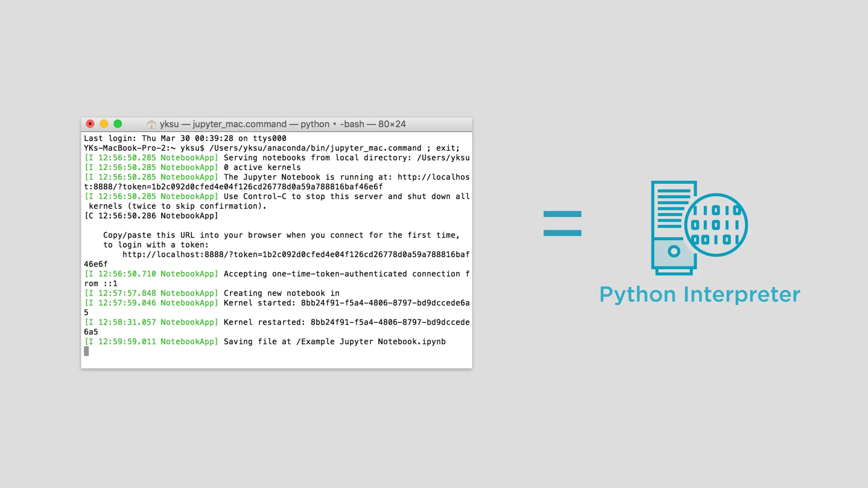Image resolution: width=868 pixels, height=488 pixels.
Task: Click 'to login with a token:' line
Action: (x=156, y=245)
